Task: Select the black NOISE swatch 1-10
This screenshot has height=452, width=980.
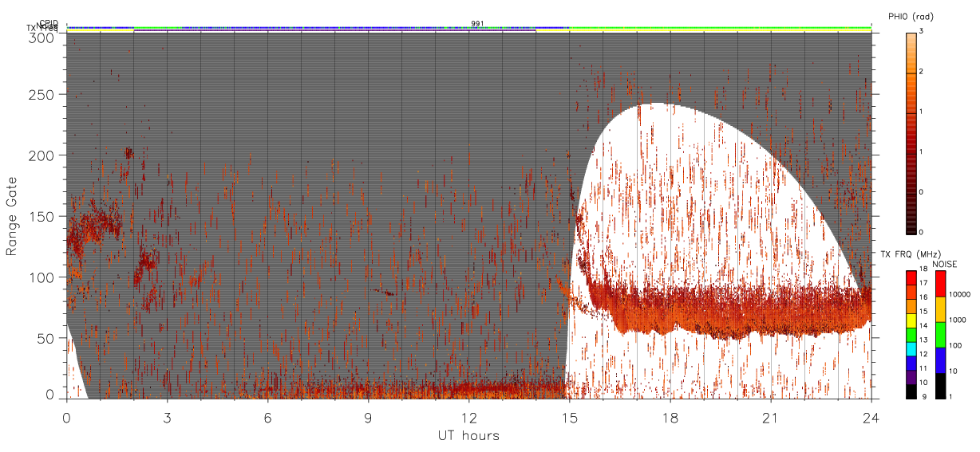Action: (940, 386)
